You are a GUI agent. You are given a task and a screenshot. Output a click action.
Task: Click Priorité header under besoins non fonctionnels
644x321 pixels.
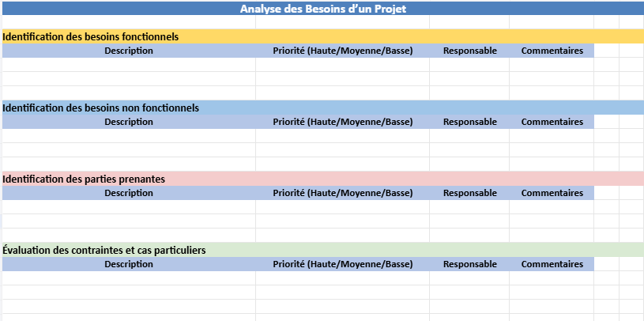342,122
